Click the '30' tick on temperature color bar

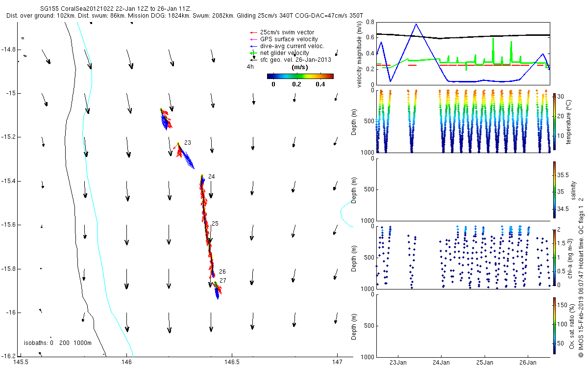pos(561,96)
